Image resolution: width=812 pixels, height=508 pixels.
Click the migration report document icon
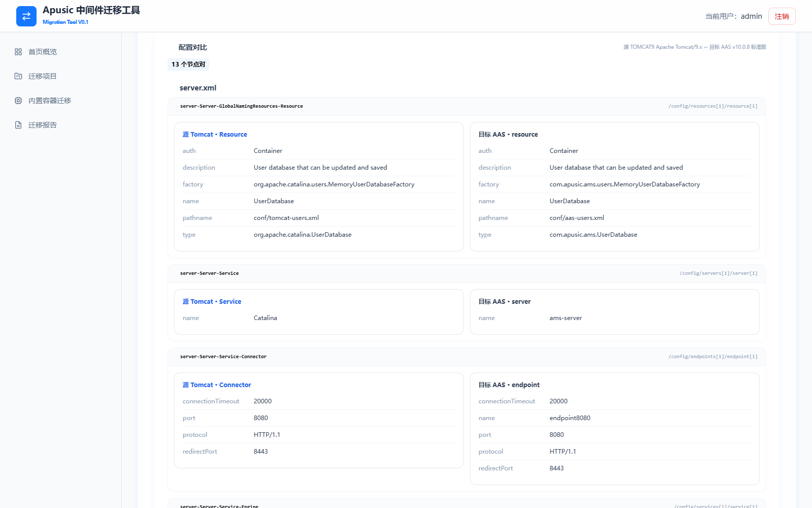18,125
